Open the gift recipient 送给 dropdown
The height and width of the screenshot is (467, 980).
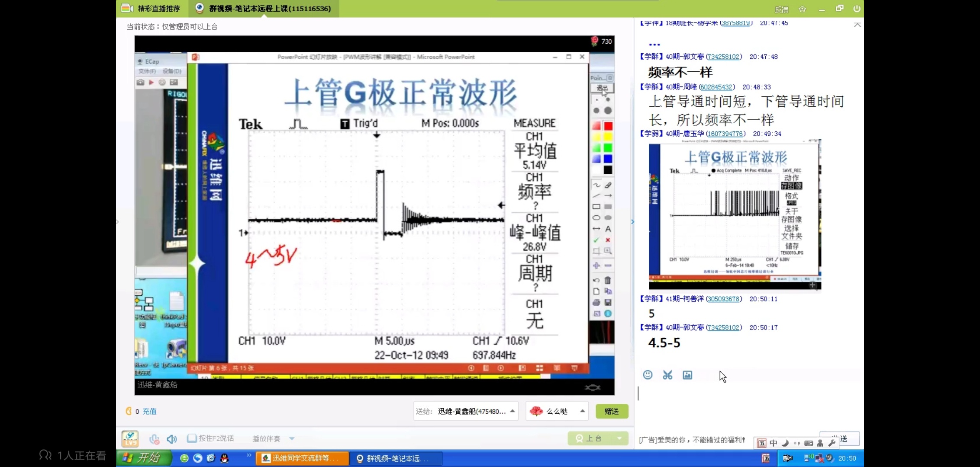[513, 411]
